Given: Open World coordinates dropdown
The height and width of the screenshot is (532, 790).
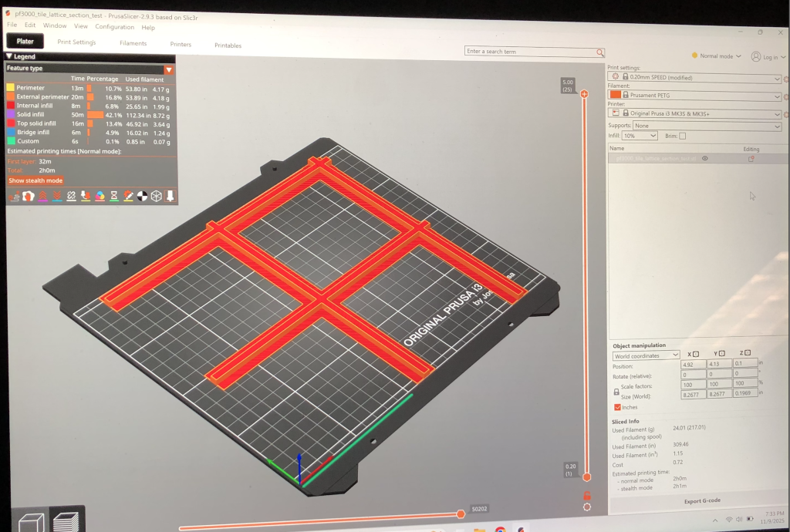Looking at the screenshot, I should 646,355.
